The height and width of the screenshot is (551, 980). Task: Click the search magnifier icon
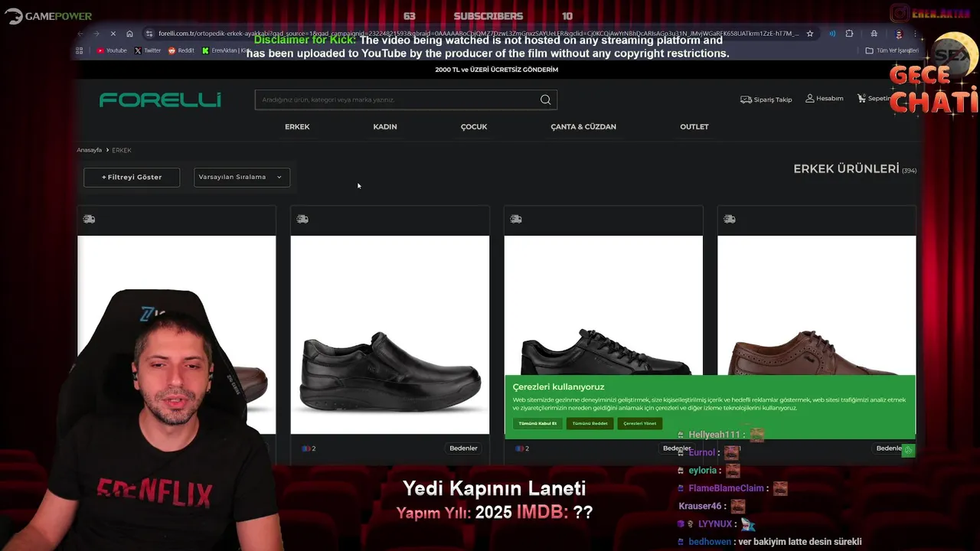point(545,99)
